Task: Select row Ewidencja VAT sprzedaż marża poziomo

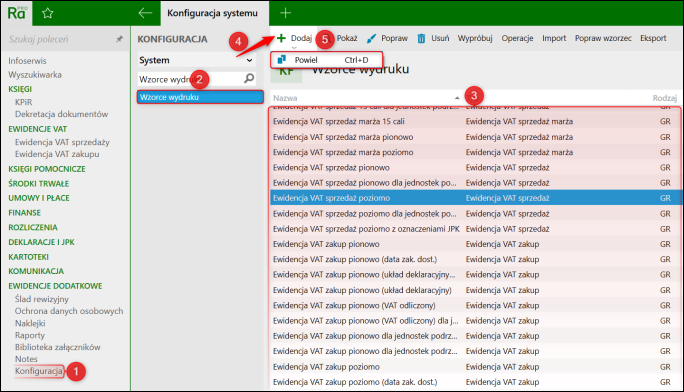Action: (x=475, y=152)
